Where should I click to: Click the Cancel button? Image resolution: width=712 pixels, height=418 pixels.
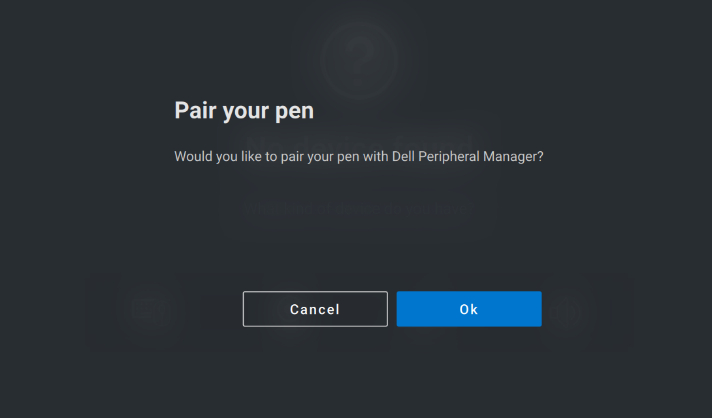(315, 309)
